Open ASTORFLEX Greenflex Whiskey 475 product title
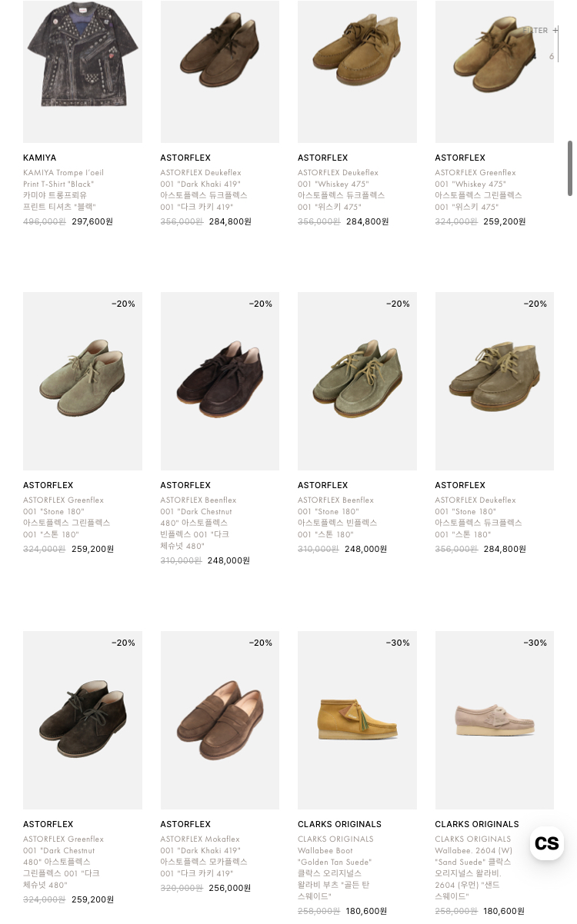The width and height of the screenshot is (577, 924). click(x=478, y=190)
